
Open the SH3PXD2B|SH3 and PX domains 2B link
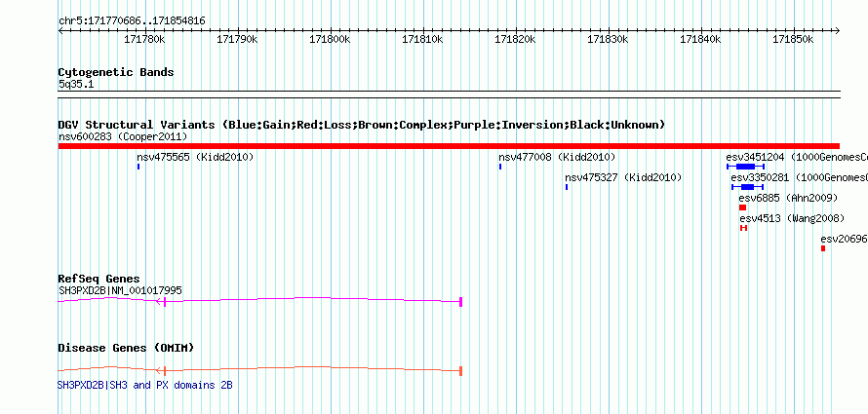coord(145,385)
